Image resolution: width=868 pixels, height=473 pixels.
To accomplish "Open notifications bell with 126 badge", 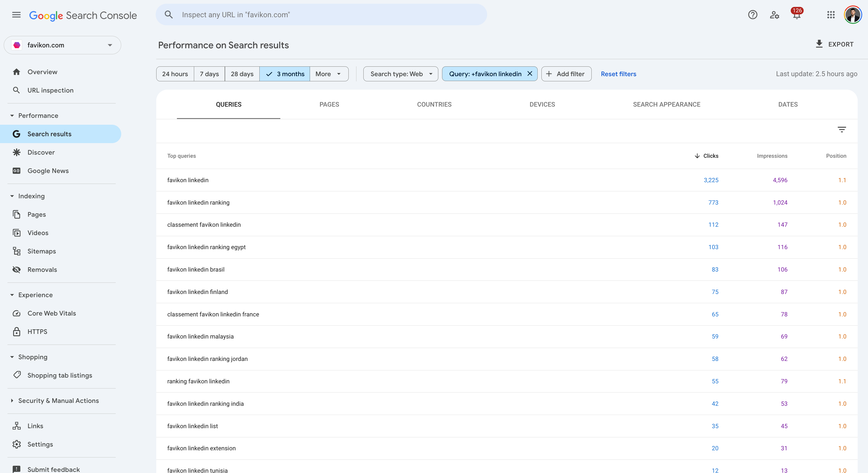I will [x=796, y=14].
